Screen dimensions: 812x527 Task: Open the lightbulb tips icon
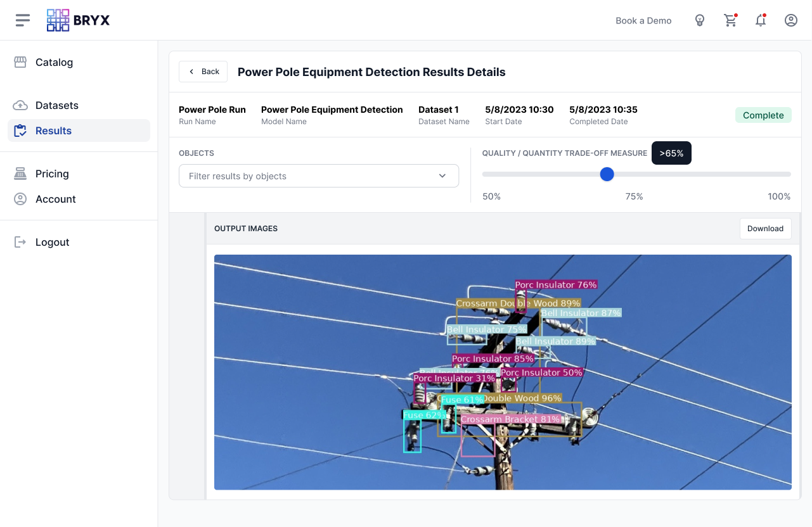[x=700, y=20]
